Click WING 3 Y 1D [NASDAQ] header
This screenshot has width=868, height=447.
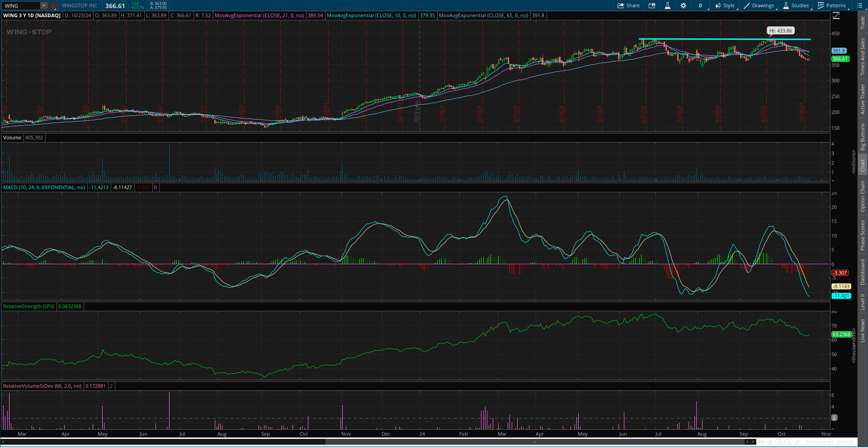pyautogui.click(x=32, y=15)
